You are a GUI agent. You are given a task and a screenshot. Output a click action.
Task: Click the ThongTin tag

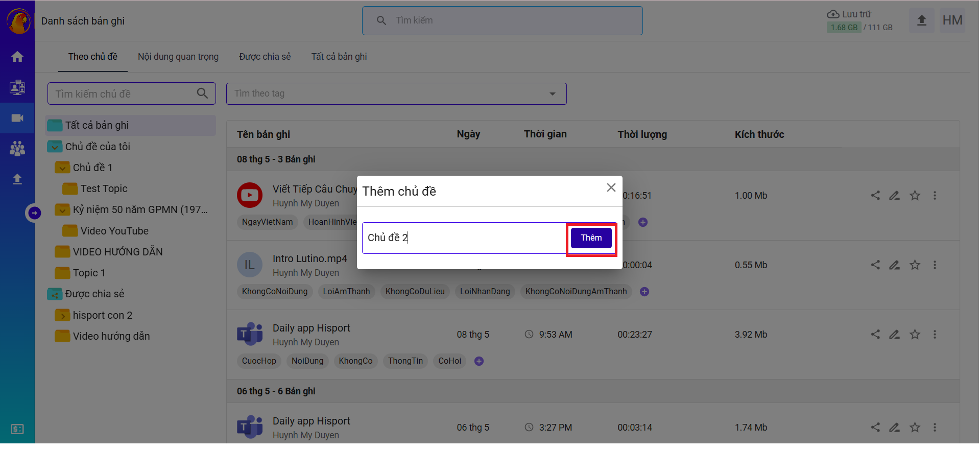click(405, 361)
